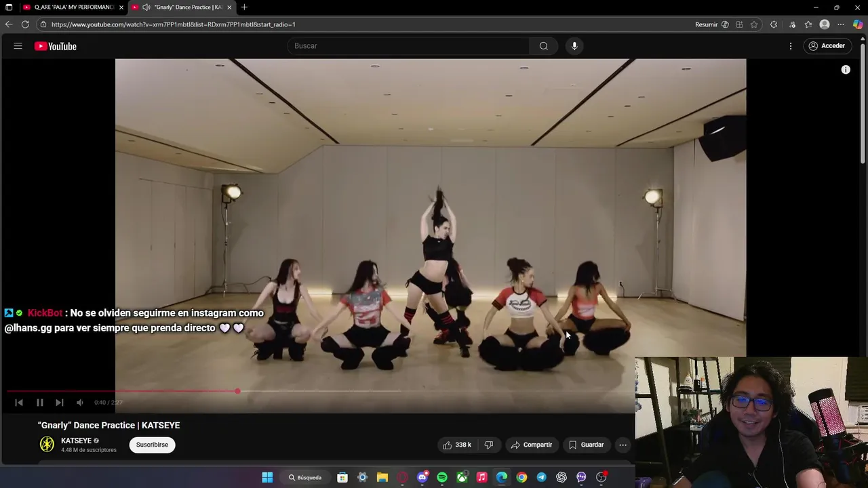Go back in browser history
868x488 pixels.
click(x=9, y=24)
